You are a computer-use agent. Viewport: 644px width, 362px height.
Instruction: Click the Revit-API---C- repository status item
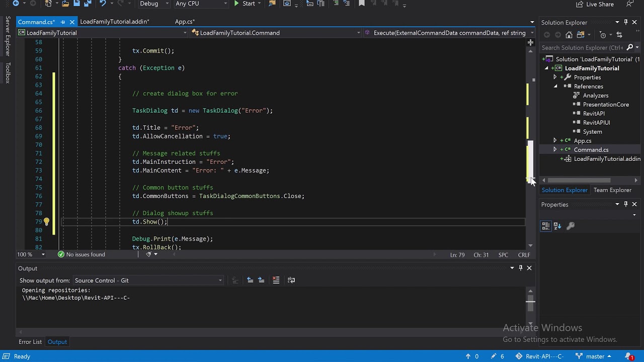[x=539, y=356]
